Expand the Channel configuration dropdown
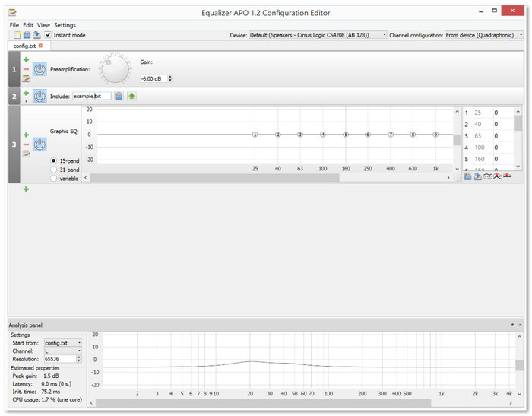Viewport: 532px width, 416px height. pyautogui.click(x=483, y=35)
